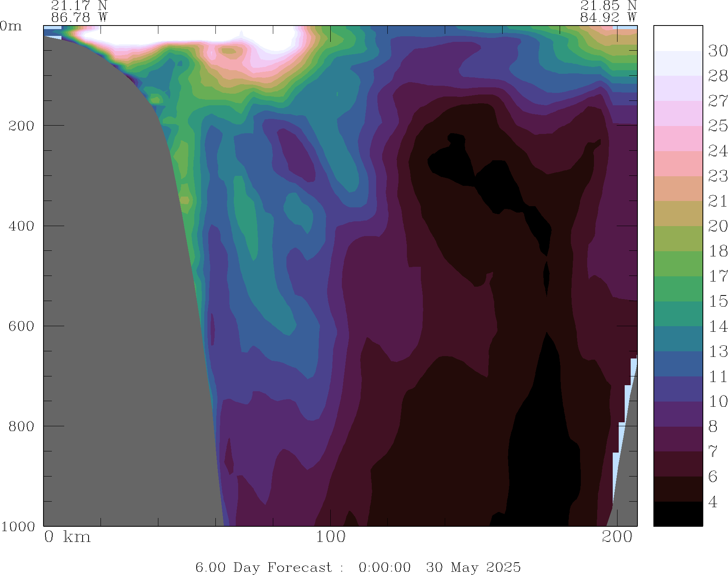Click the 21.85 N 84.92 W coordinate label

[608, 12]
